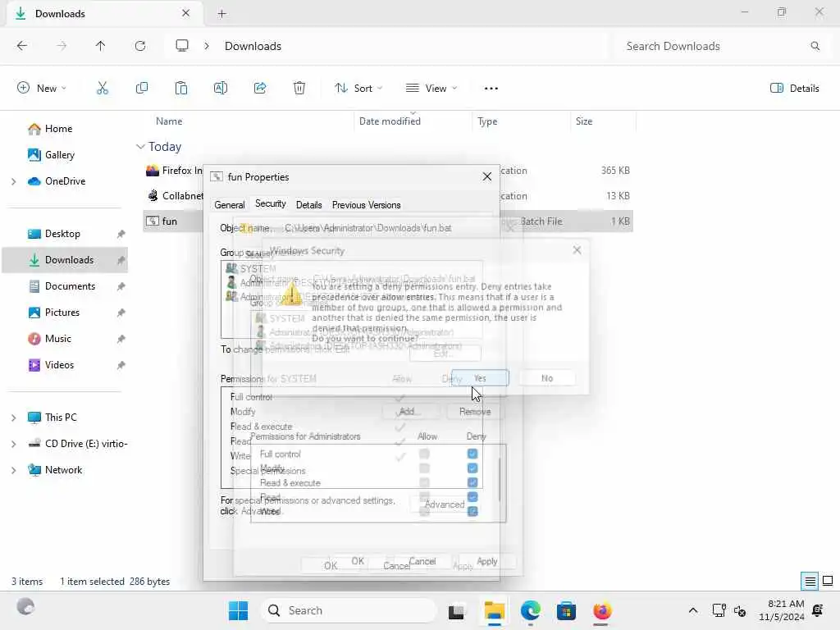Show hidden tray icons chevron
Screen dimensions: 840x630
tap(692, 610)
